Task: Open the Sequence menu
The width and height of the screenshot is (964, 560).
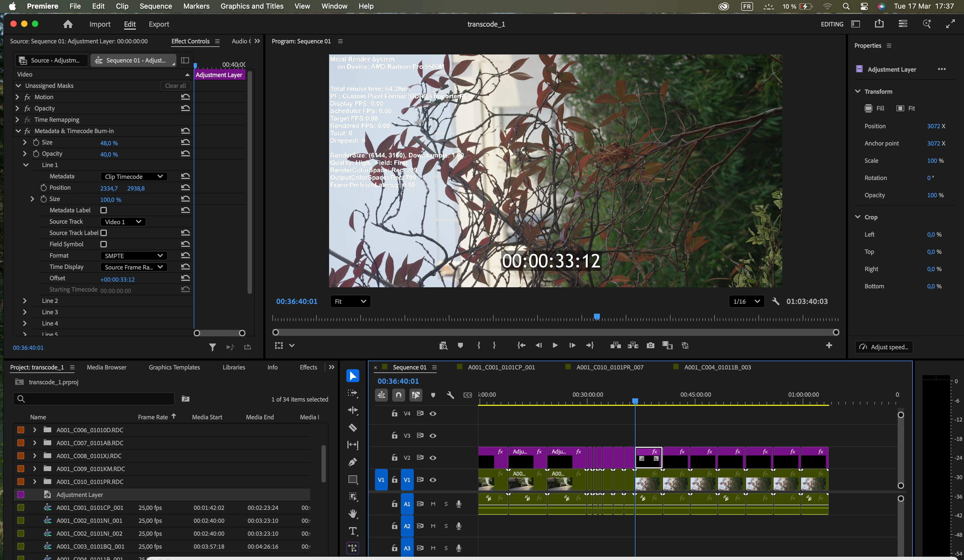Action: [x=155, y=6]
